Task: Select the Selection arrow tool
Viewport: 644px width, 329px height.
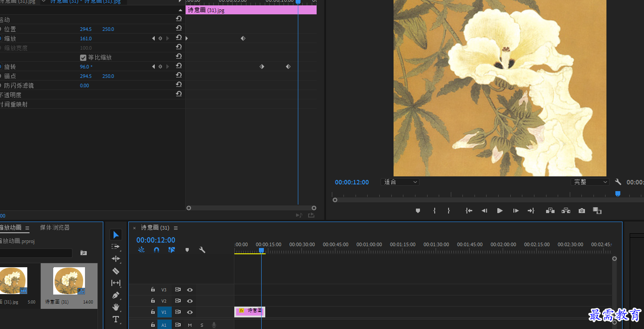Action: [x=116, y=235]
